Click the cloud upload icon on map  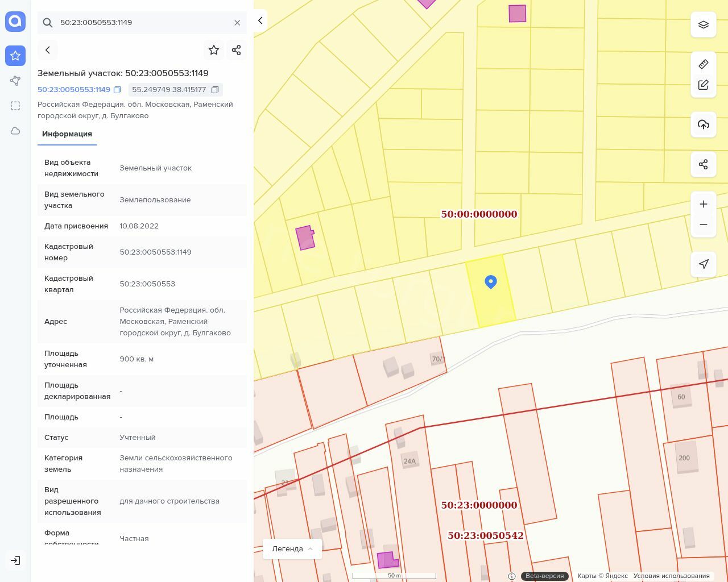(x=703, y=124)
